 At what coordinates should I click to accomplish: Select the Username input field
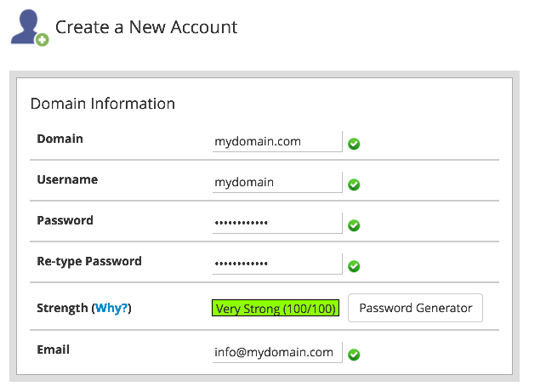click(x=277, y=182)
